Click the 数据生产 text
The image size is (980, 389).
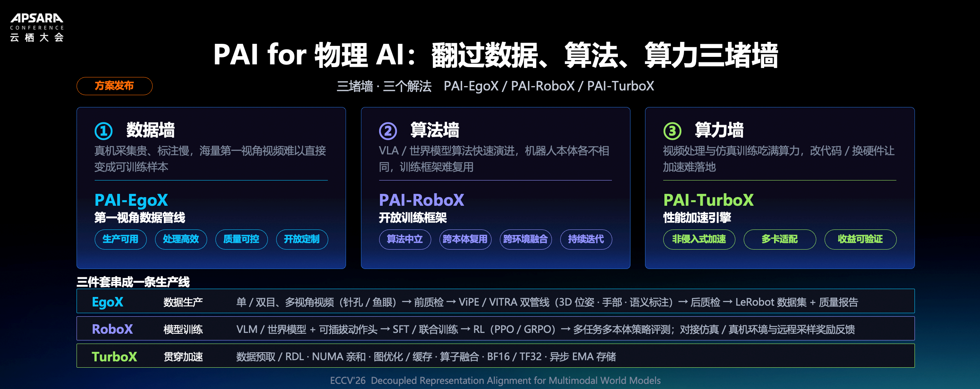tap(183, 303)
